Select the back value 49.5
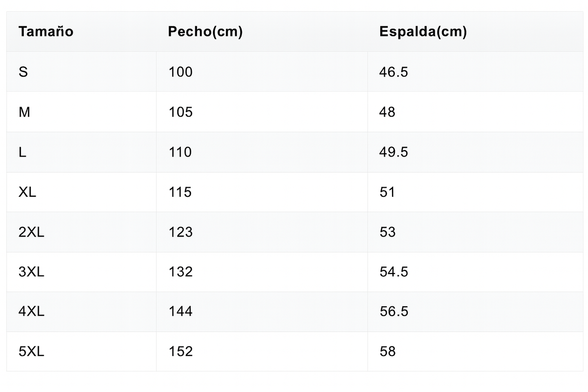 point(394,152)
